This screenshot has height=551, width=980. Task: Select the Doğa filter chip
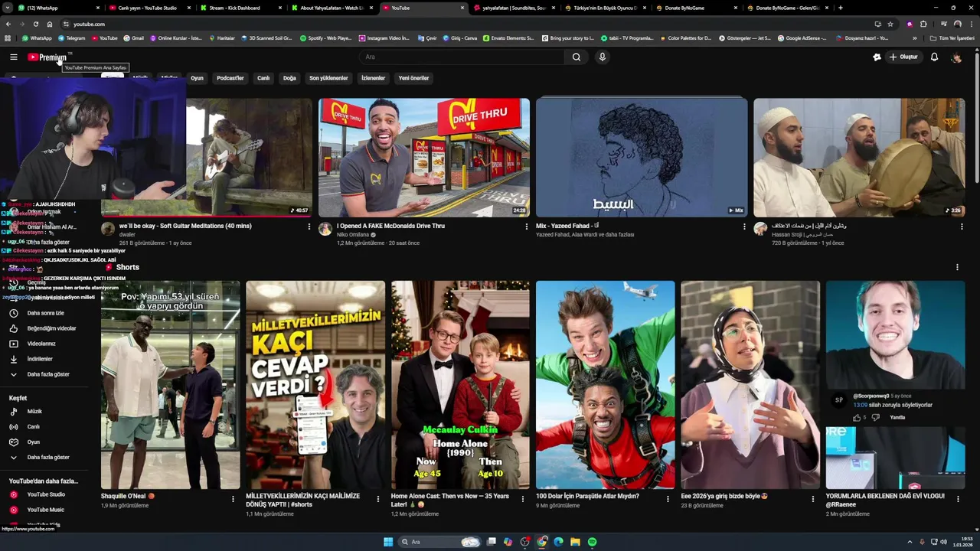coord(289,78)
